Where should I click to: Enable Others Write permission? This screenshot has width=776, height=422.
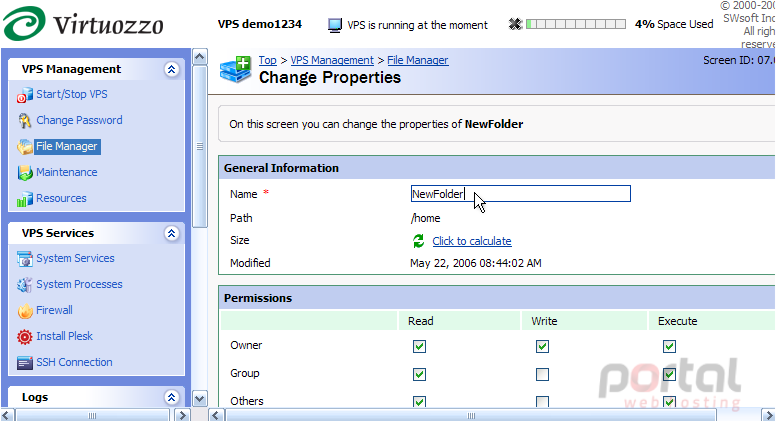tap(542, 401)
